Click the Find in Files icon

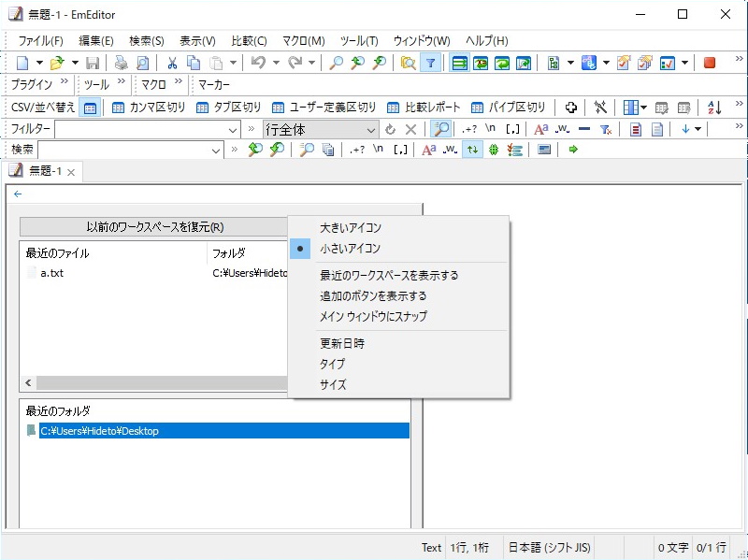408,63
